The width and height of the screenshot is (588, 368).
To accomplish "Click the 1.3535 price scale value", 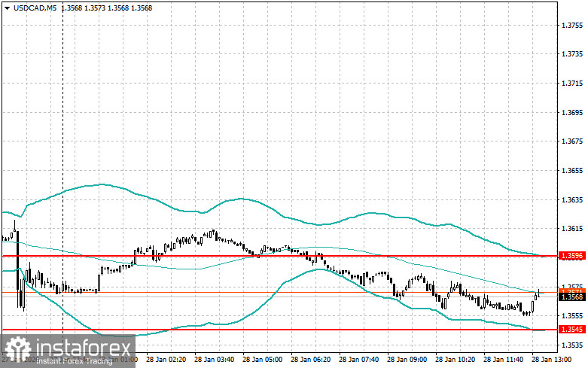I will (573, 345).
